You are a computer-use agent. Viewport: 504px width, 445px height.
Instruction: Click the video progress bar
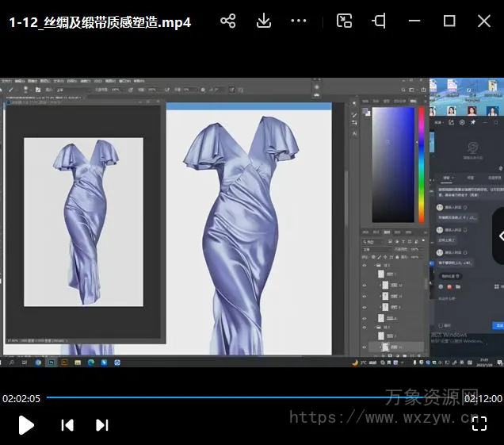point(238,397)
